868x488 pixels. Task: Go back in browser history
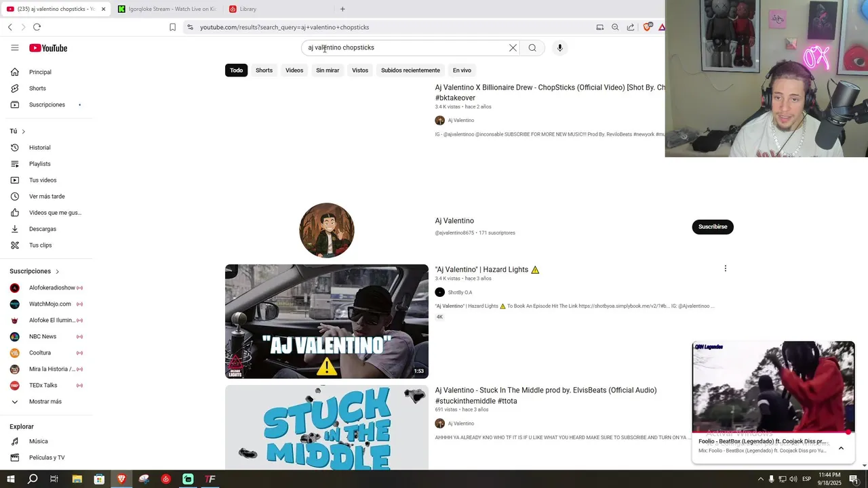click(10, 27)
